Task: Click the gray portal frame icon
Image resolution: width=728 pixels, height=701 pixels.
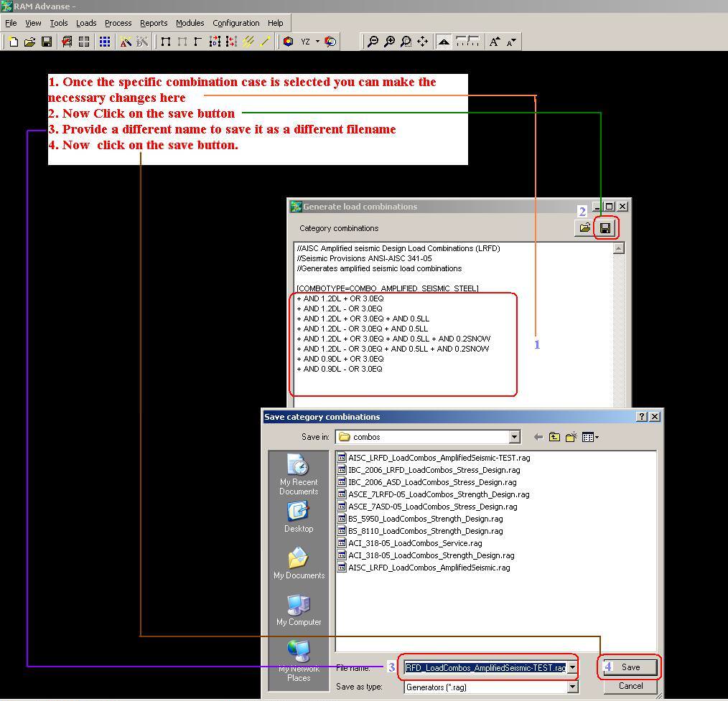Action: (182, 42)
